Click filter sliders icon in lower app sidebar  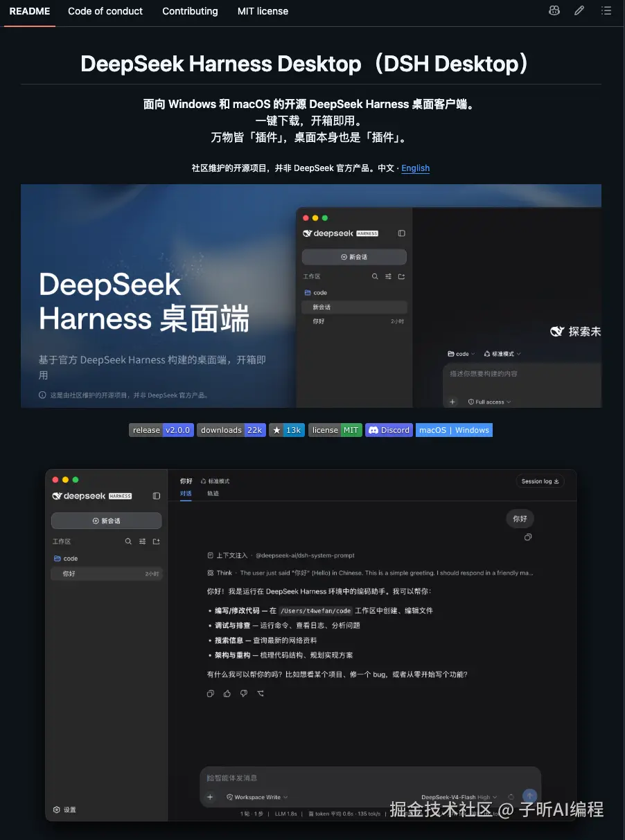coord(142,542)
